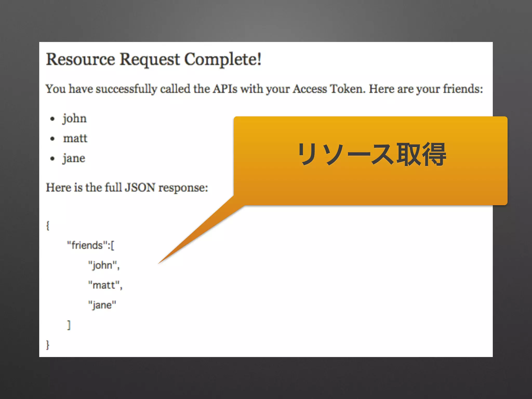This screenshot has width=532, height=399.
Task: Select 'matt' in the bulleted friends list
Action: 75,138
